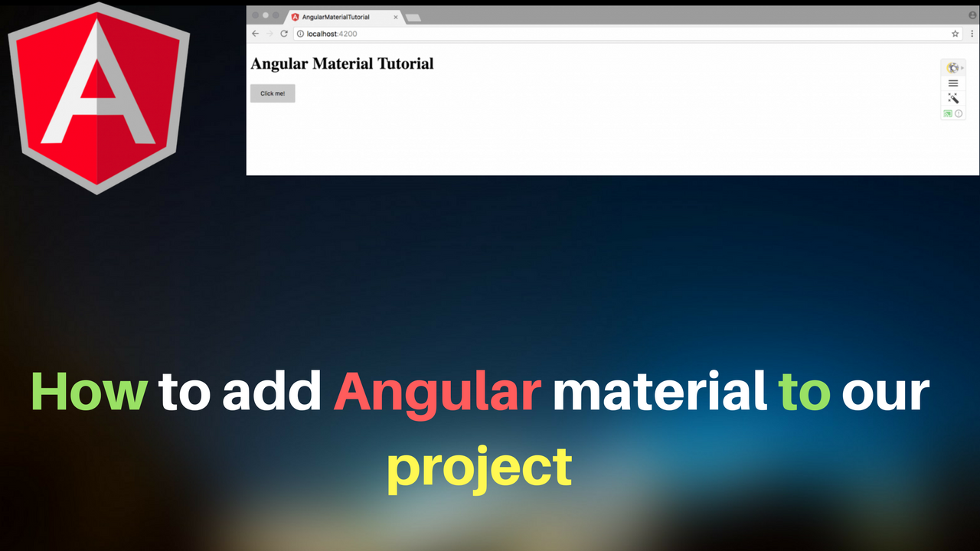The width and height of the screenshot is (980, 551).
Task: Select the magic wand tool icon
Action: (953, 98)
